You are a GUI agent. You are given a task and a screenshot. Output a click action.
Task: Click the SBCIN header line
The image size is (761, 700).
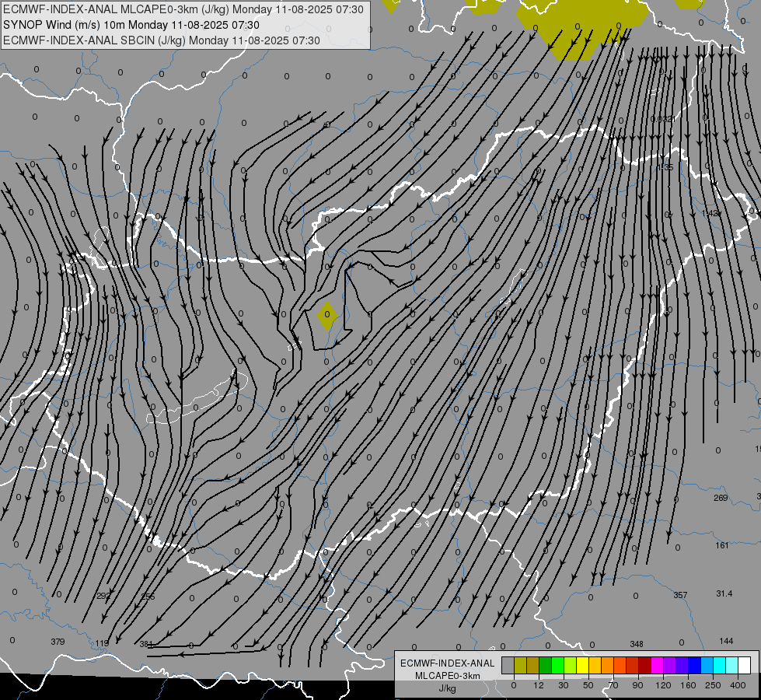pyautogui.click(x=161, y=40)
